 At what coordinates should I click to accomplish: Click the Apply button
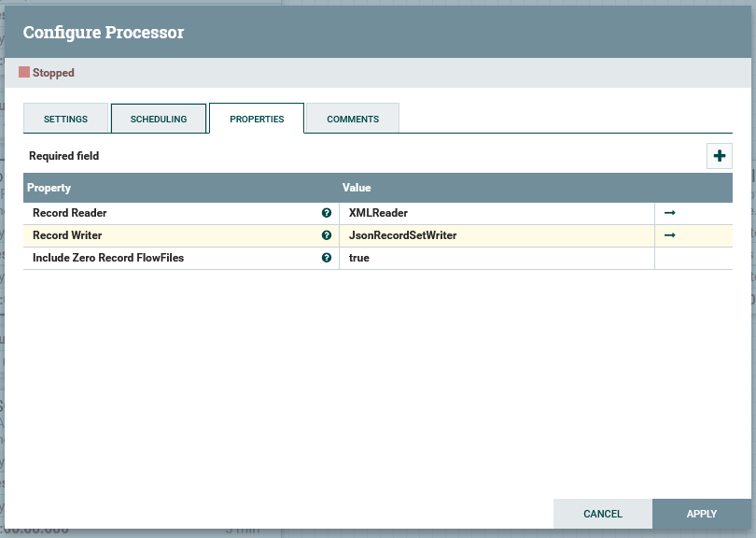click(x=702, y=514)
